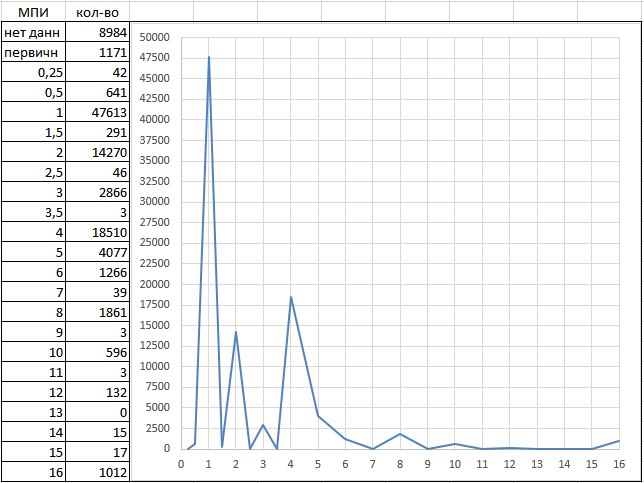Click the cell showing 14270
644x483 pixels.
click(98, 152)
